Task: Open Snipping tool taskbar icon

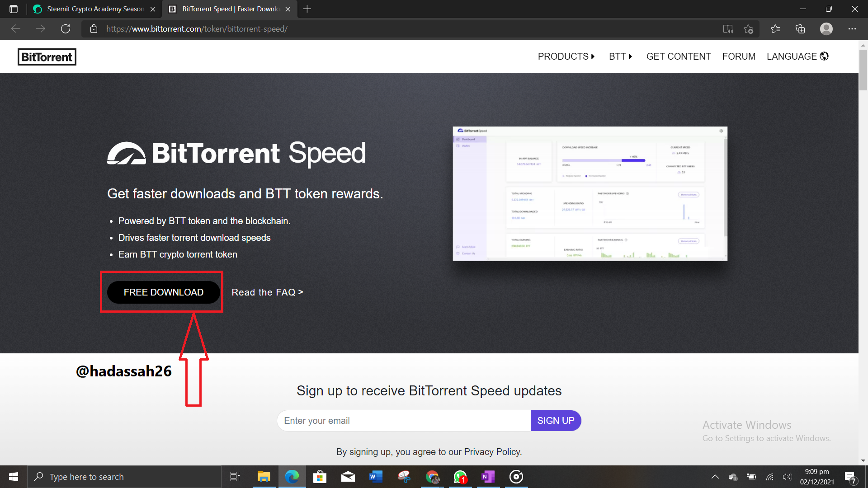Action: click(404, 477)
